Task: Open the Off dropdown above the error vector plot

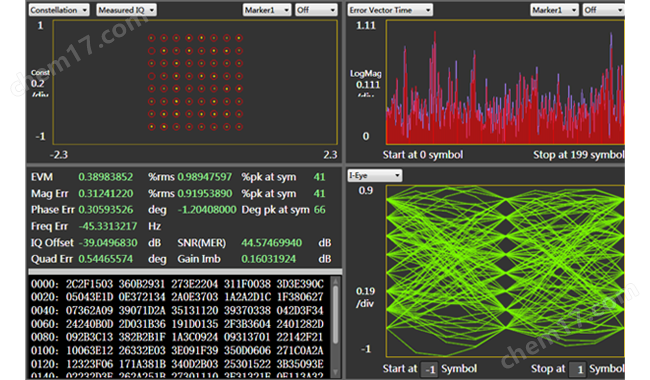Action: (x=604, y=10)
